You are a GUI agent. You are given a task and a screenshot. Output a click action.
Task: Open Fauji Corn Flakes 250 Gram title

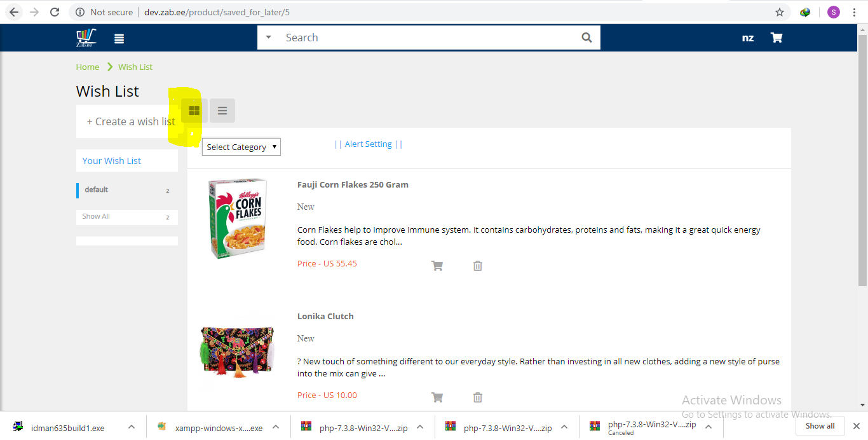point(353,185)
